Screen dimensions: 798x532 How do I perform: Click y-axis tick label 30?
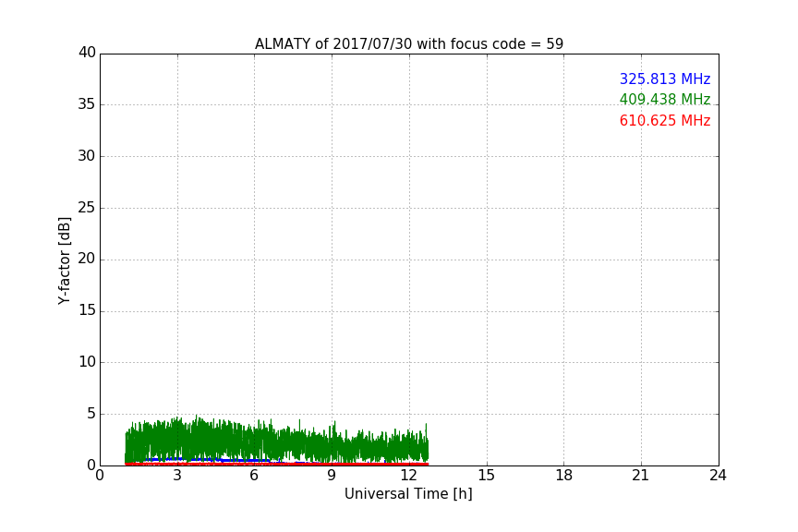[x=87, y=156]
